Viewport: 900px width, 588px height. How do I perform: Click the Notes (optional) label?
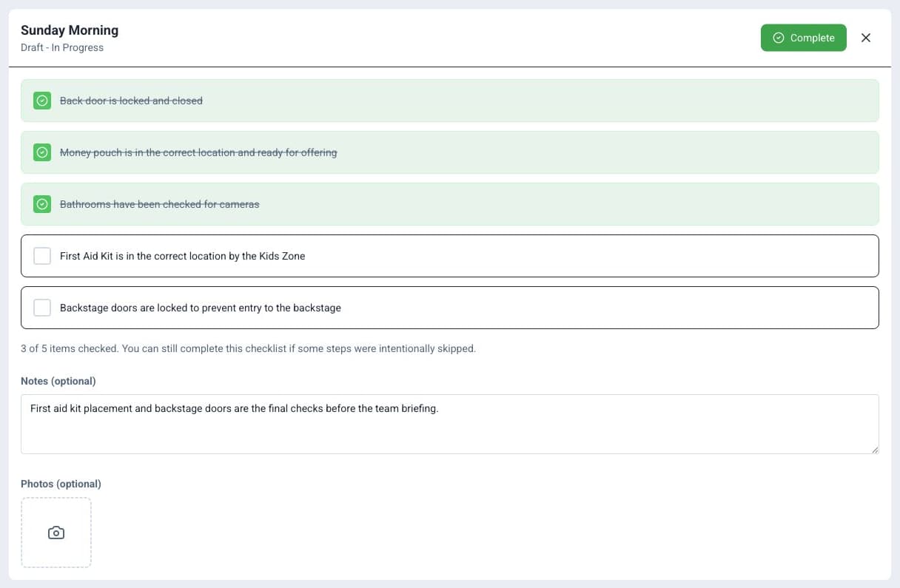(x=58, y=381)
